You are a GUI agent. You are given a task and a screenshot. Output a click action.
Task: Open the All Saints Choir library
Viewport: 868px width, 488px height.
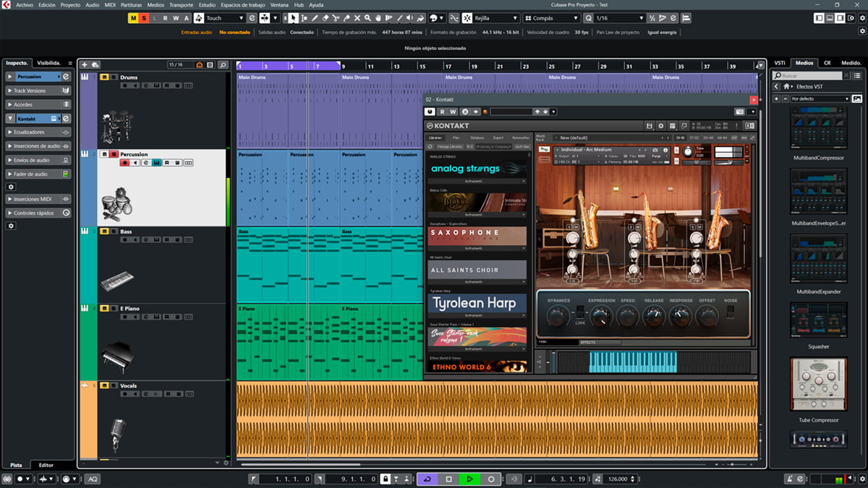pyautogui.click(x=477, y=270)
